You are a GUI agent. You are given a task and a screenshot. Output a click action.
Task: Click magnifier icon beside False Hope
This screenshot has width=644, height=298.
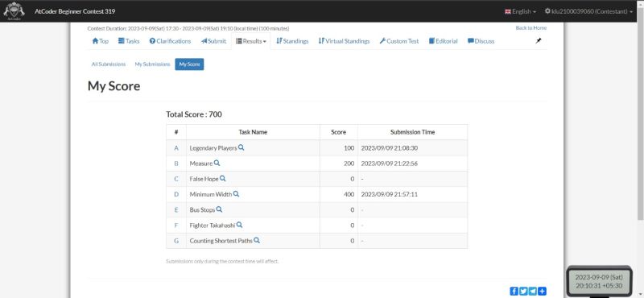[223, 178]
